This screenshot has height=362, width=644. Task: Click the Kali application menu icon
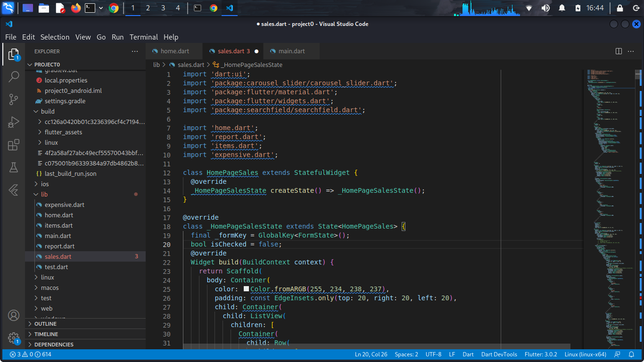[8, 8]
